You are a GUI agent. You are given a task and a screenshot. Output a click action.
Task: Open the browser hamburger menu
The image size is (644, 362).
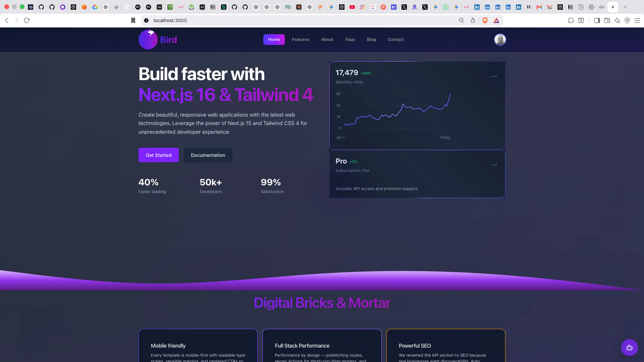tap(637, 20)
